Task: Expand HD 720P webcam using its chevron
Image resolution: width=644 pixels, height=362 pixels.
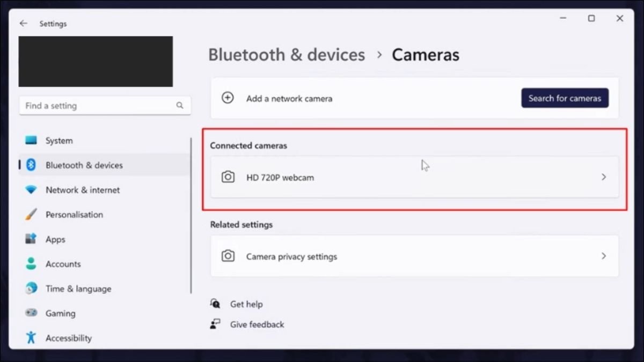Action: (x=604, y=177)
